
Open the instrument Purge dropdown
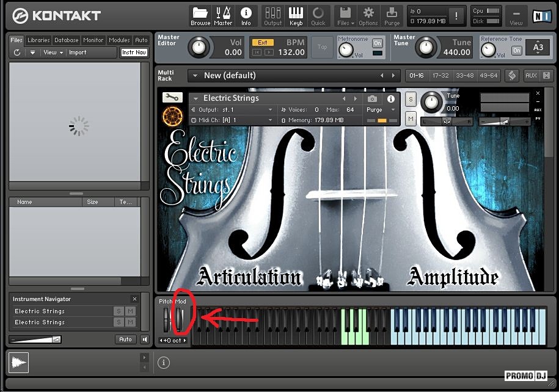(x=393, y=110)
